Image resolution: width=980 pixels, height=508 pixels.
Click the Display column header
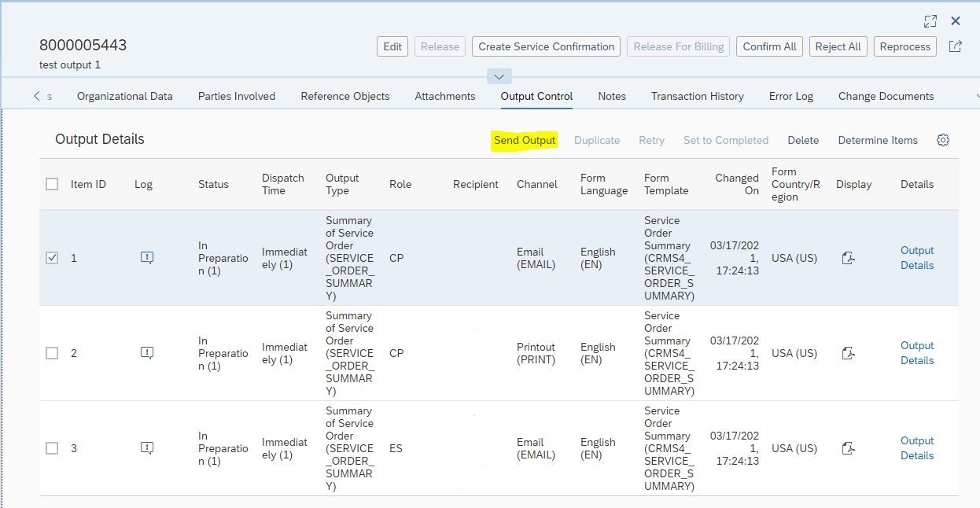[854, 184]
